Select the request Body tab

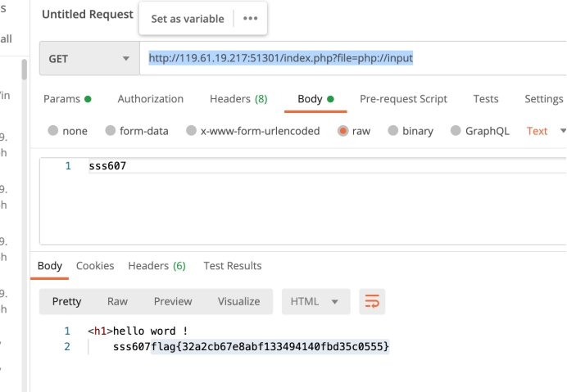315,99
